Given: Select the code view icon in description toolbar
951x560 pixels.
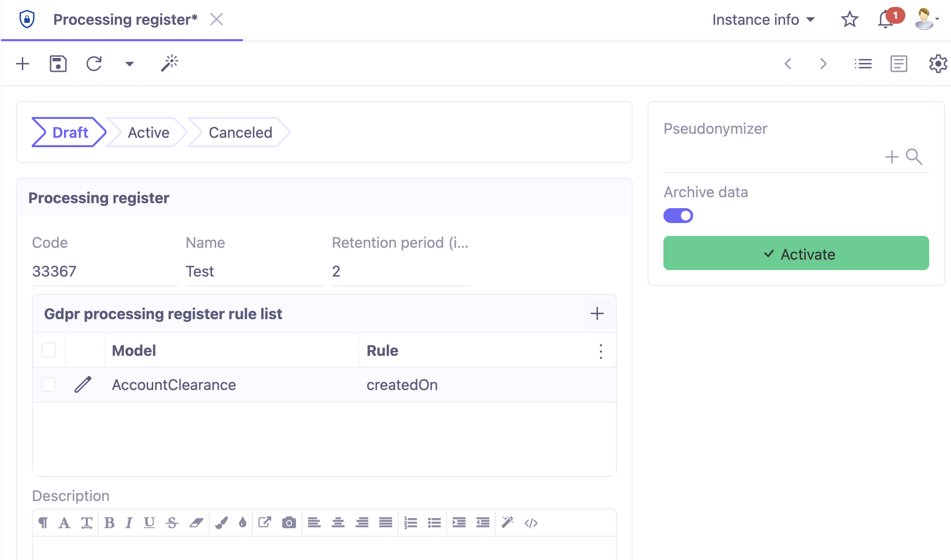Looking at the screenshot, I should click(531, 522).
